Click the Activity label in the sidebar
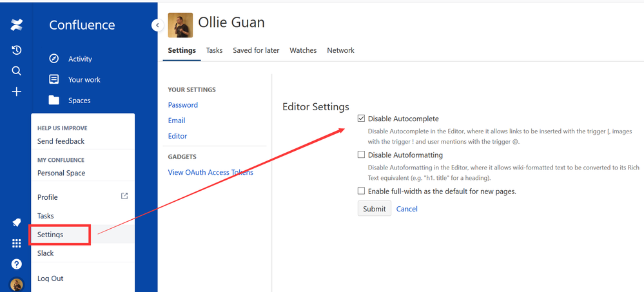644x292 pixels. click(x=80, y=59)
